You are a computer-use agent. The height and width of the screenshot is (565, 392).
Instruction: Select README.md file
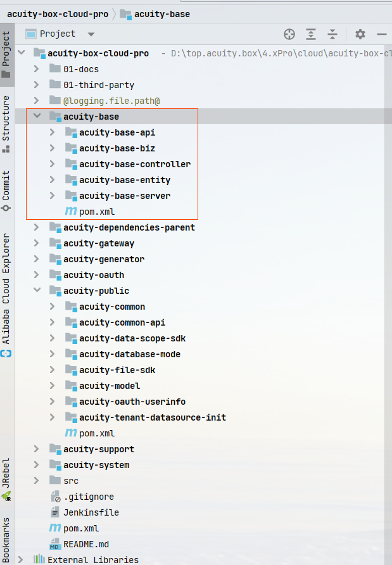[x=85, y=544]
